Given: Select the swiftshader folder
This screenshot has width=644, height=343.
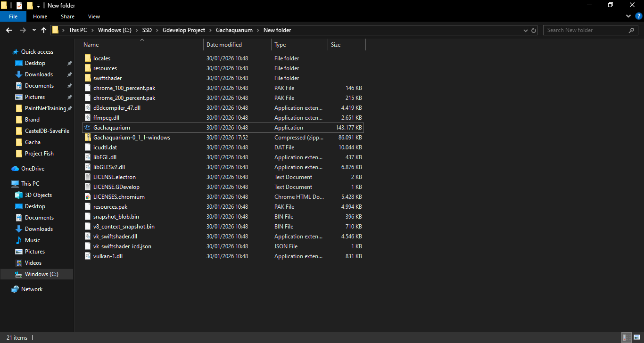Looking at the screenshot, I should tap(107, 78).
